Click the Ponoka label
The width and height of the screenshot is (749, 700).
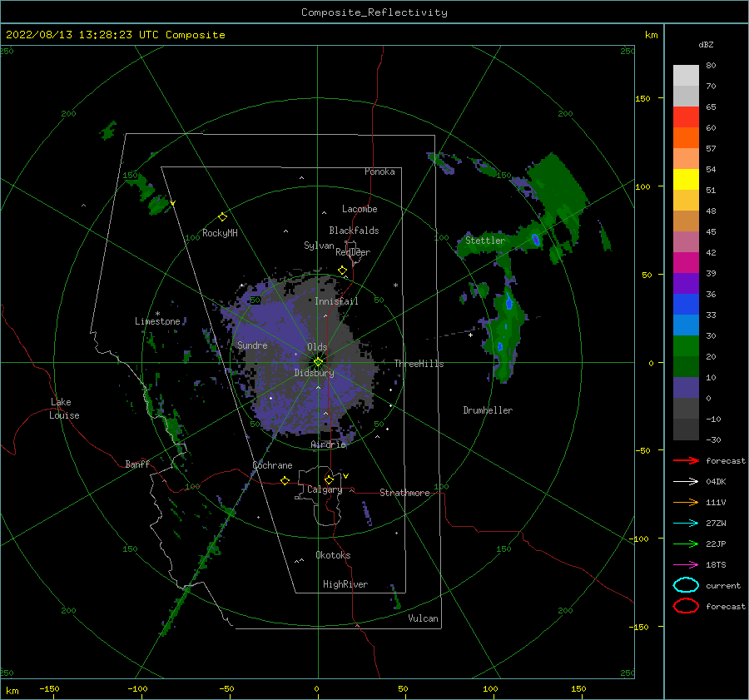(379, 171)
